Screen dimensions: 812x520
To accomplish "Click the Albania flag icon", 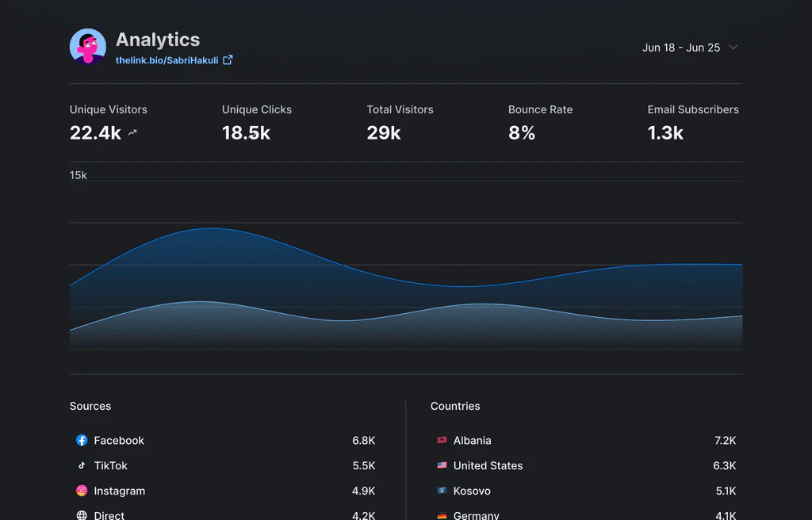I will click(x=442, y=440).
